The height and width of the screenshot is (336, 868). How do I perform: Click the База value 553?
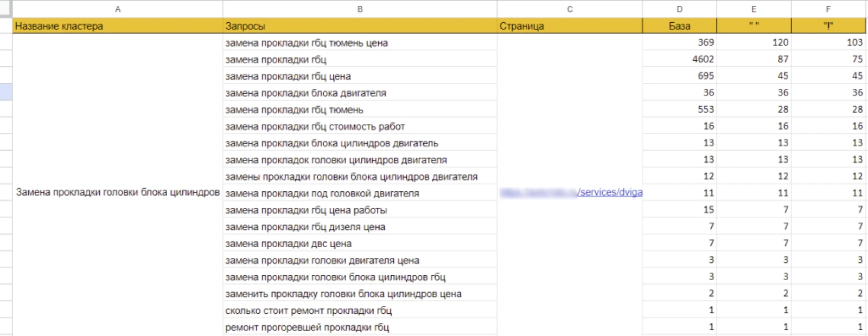(680, 109)
